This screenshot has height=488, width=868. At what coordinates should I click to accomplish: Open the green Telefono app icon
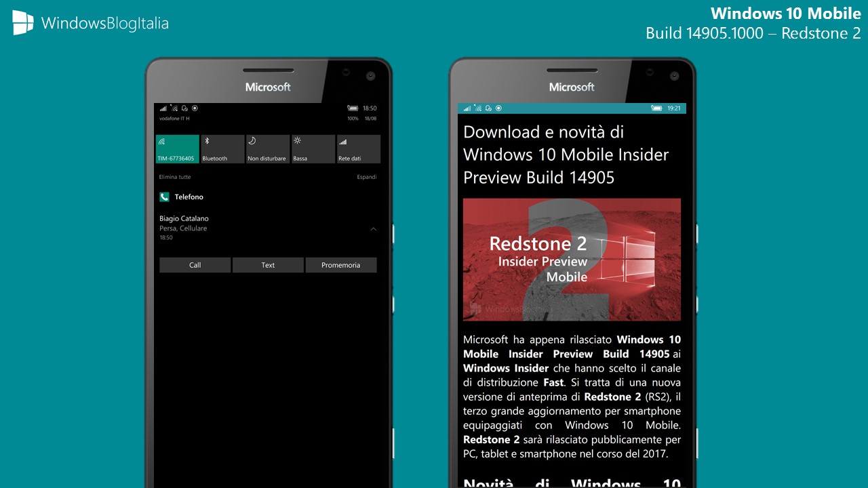click(164, 197)
